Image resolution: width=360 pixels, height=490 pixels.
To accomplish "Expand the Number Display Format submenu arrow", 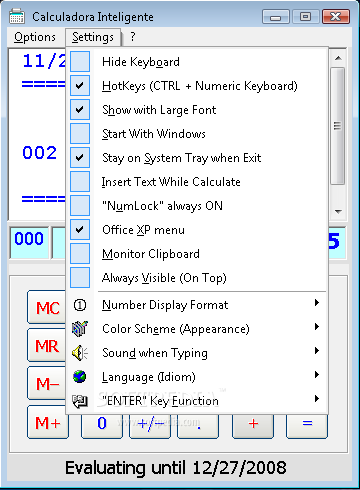I will (x=317, y=303).
